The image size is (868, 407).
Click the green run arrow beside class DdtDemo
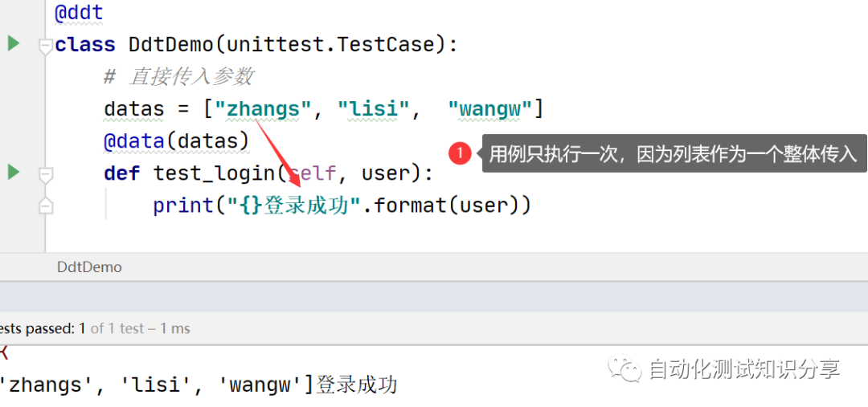click(x=14, y=43)
